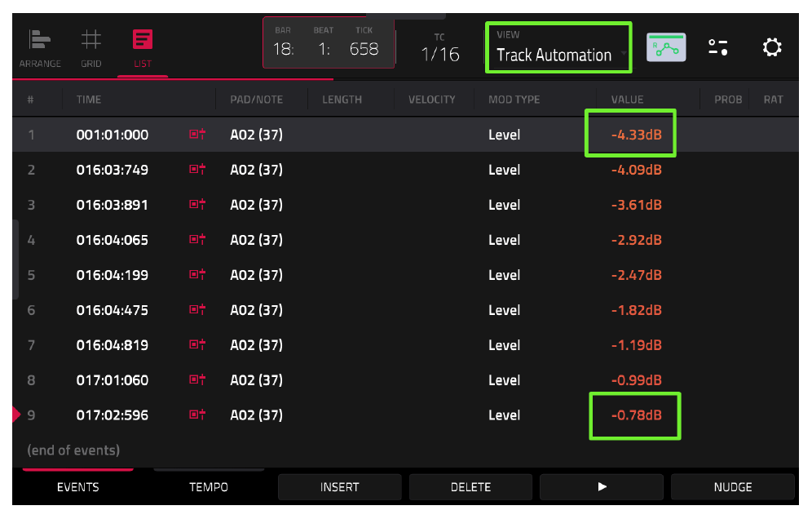Switch to Arrange view

40,49
